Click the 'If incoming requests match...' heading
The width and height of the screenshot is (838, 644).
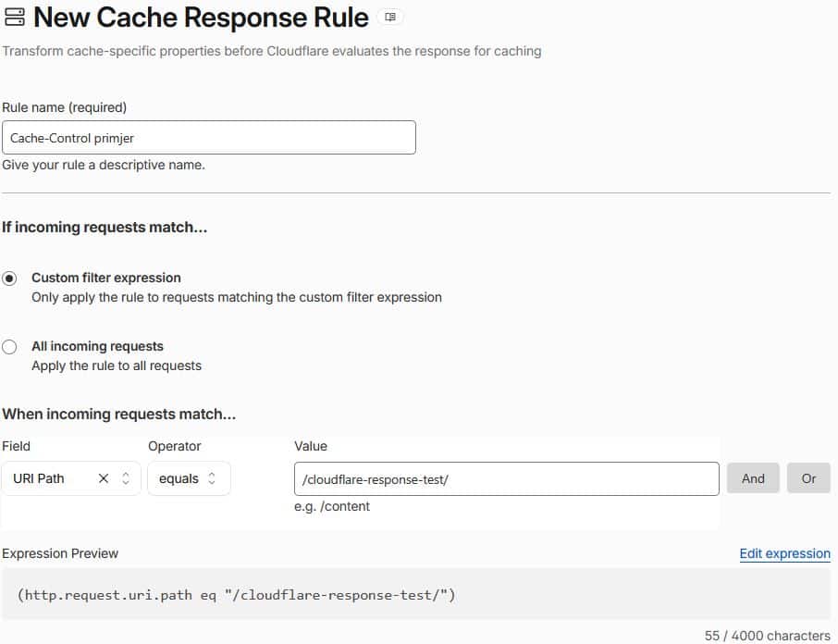(x=105, y=227)
